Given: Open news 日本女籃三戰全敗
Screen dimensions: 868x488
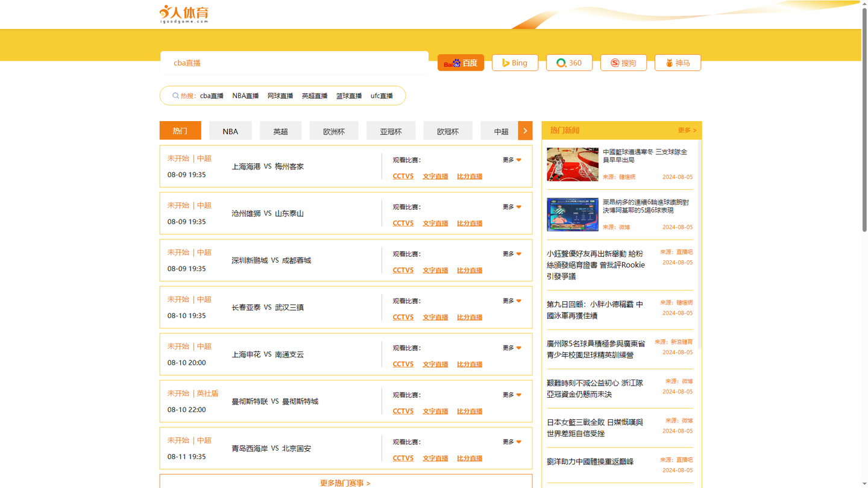Looking at the screenshot, I should [x=595, y=428].
